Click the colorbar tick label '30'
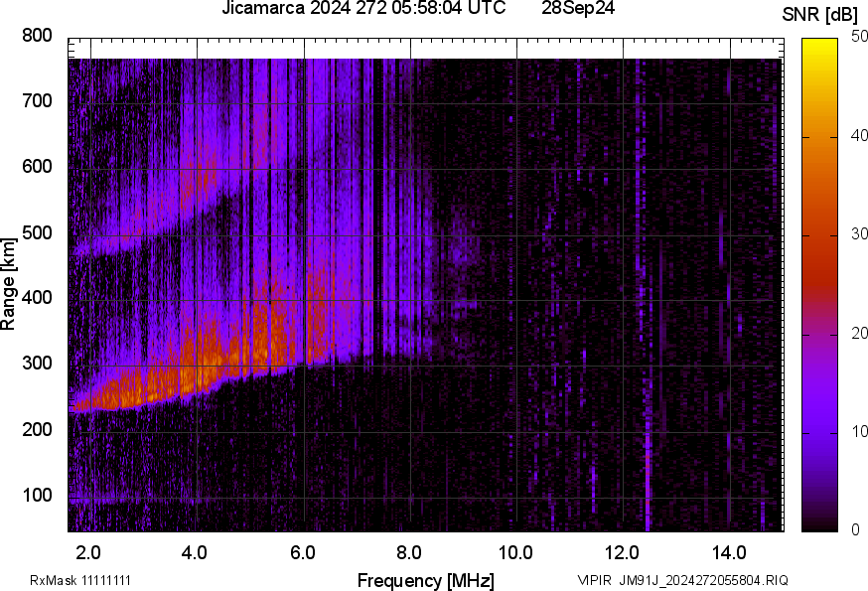The height and width of the screenshot is (591, 868). [x=859, y=234]
